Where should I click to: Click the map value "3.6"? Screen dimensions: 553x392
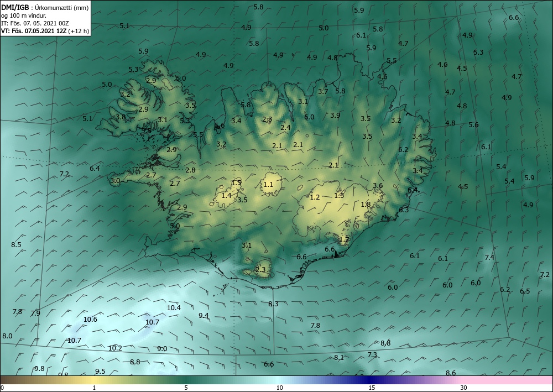[x=378, y=186]
